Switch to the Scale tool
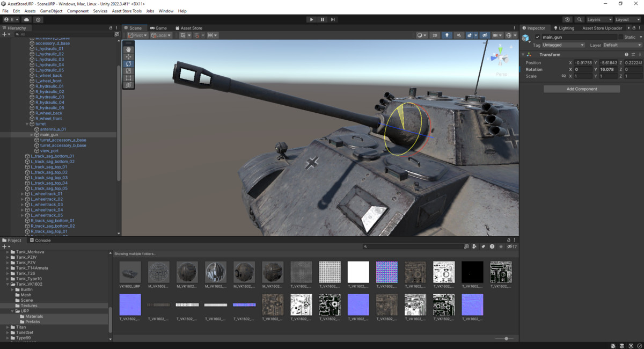644x349 pixels. [x=129, y=70]
